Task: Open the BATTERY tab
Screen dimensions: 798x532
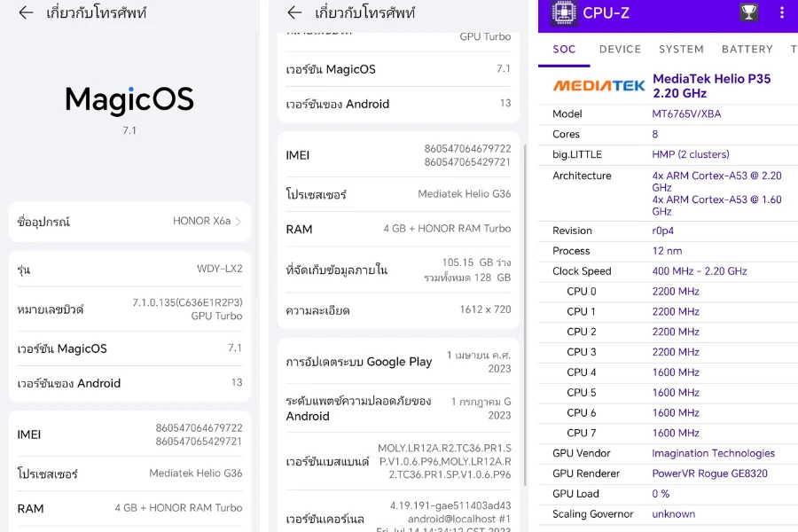Action: tap(747, 50)
